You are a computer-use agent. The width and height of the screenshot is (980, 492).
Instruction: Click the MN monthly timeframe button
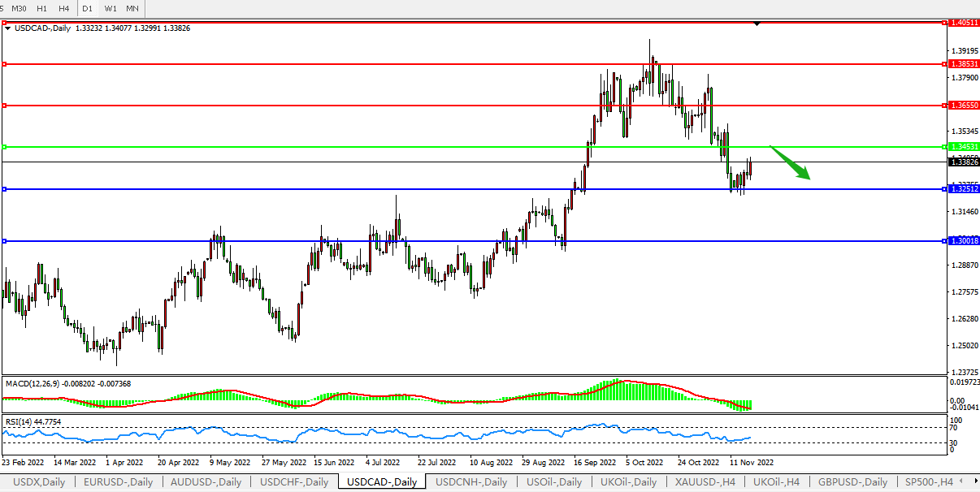(132, 8)
